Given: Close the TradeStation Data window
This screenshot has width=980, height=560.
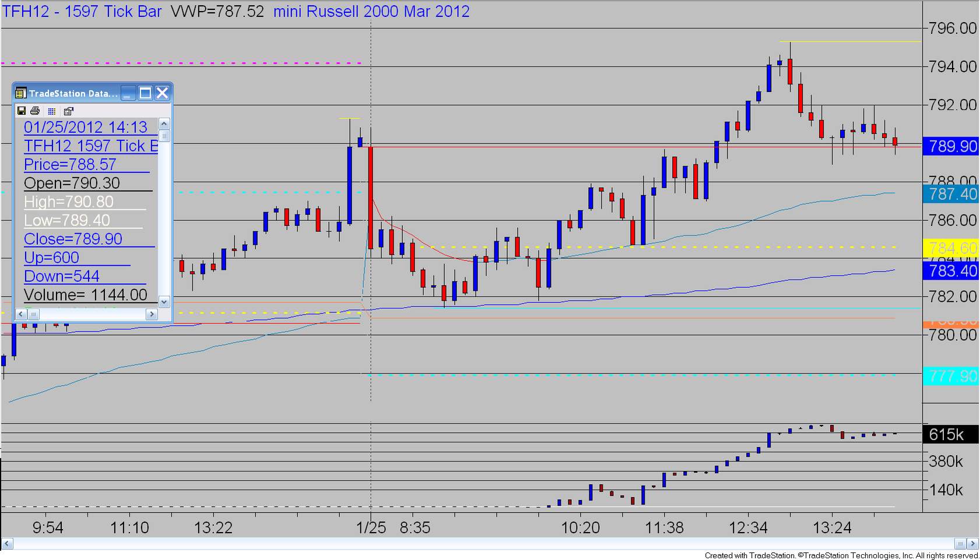Looking at the screenshot, I should [x=162, y=93].
